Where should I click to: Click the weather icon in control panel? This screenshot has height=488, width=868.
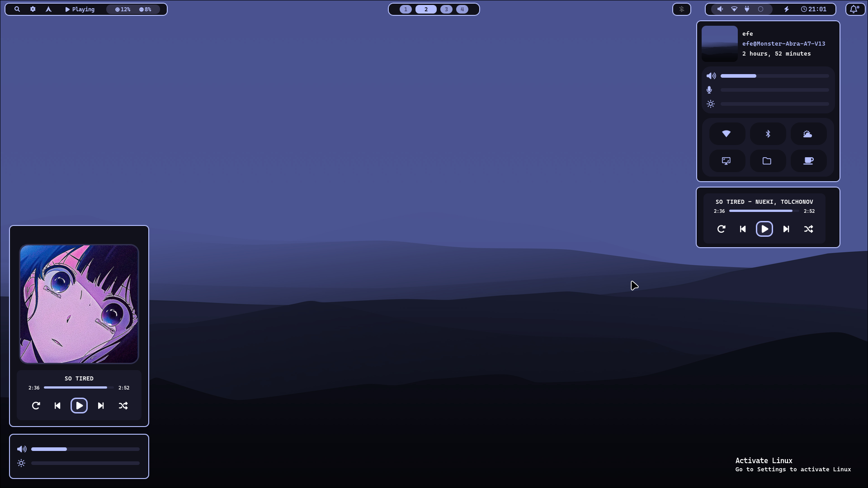[x=808, y=134]
